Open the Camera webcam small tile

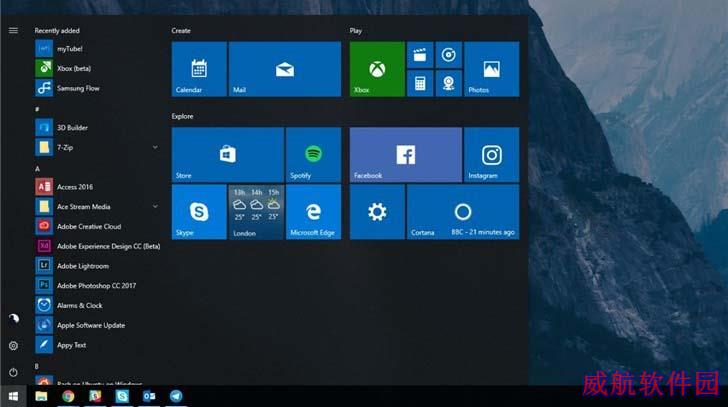pyautogui.click(x=448, y=84)
